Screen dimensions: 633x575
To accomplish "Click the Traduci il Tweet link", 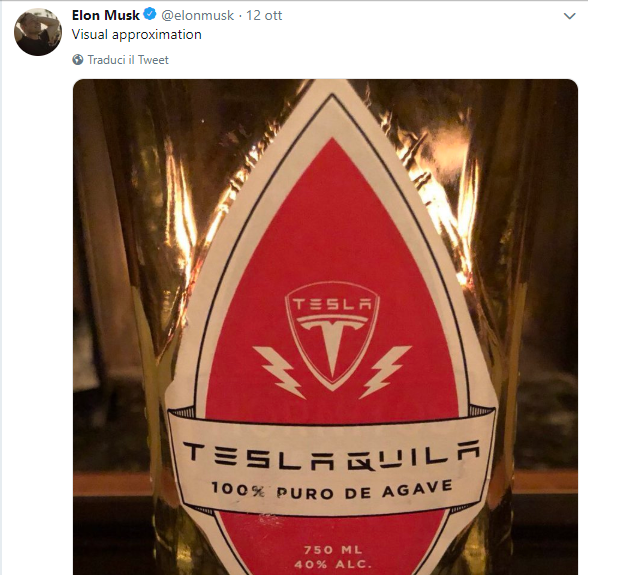I will 128,60.
